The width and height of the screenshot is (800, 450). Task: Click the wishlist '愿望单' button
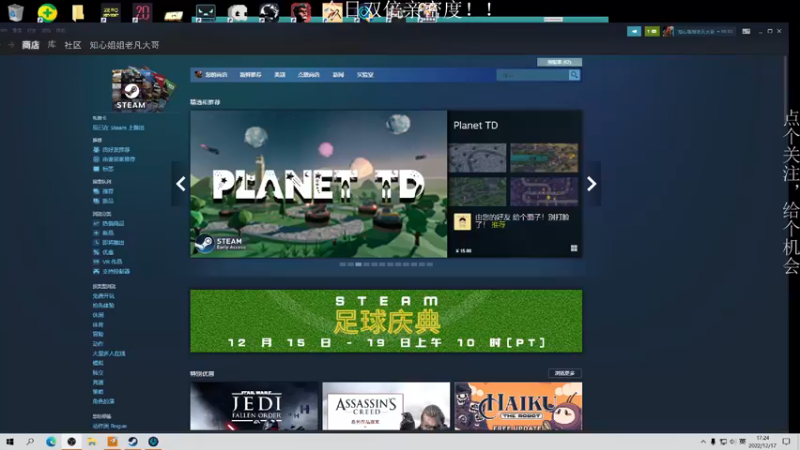(x=559, y=62)
